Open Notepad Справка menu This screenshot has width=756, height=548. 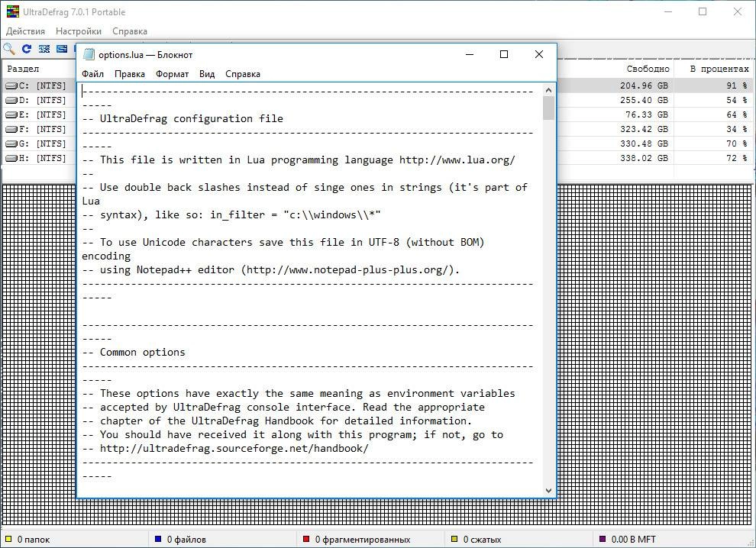tap(243, 74)
